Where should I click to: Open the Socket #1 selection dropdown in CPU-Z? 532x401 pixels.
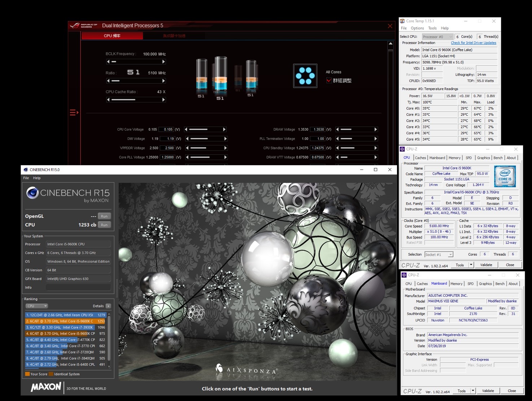coord(439,255)
